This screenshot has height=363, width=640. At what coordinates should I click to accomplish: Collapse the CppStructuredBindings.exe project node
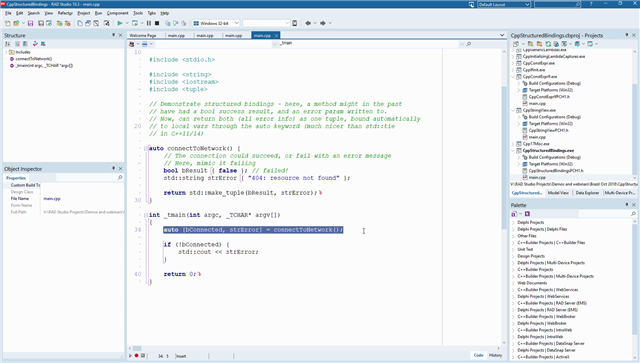point(513,151)
